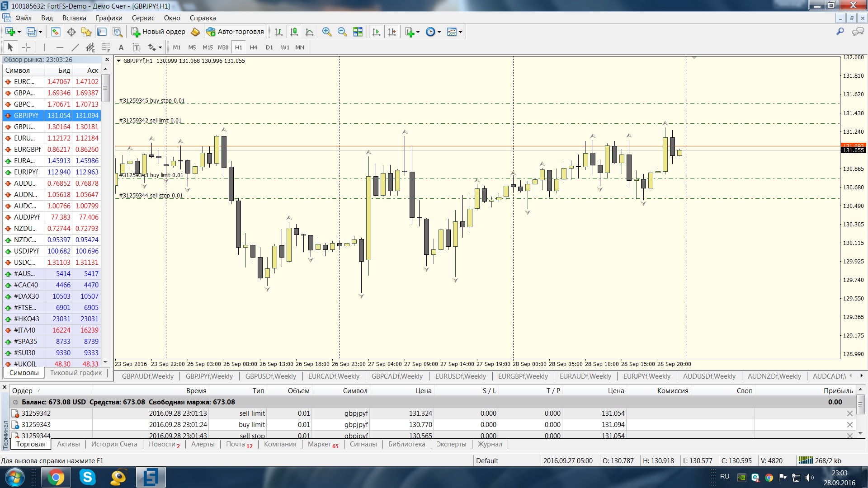868x488 pixels.
Task: Select the Crosshair tool
Action: coord(26,47)
